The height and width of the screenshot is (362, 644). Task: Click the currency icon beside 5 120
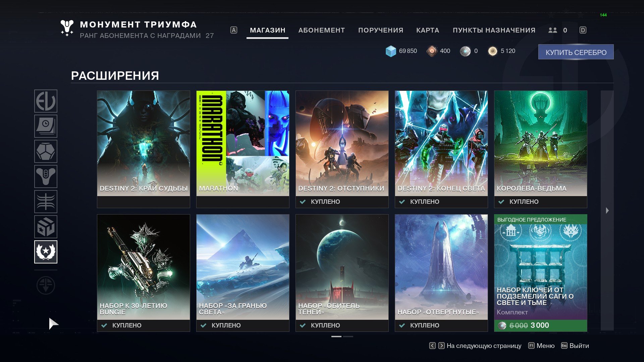(492, 51)
